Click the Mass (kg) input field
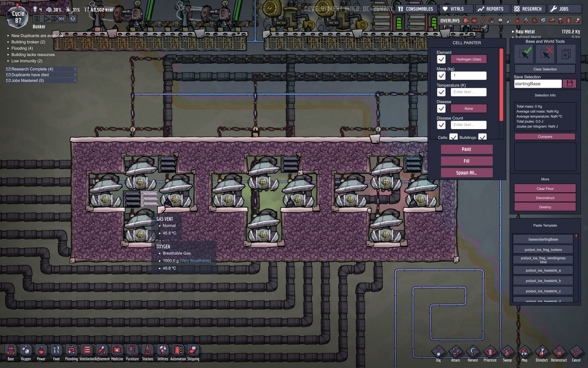This screenshot has height=368, width=588. tap(469, 76)
